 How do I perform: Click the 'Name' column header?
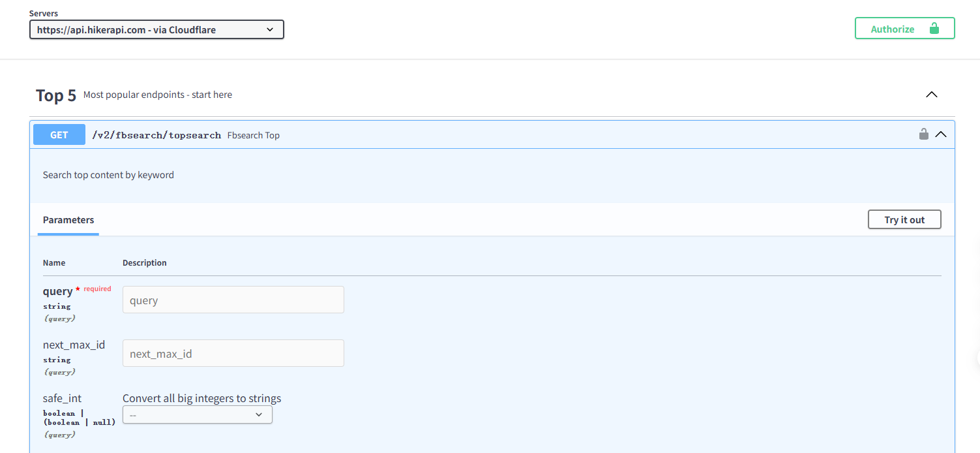54,262
